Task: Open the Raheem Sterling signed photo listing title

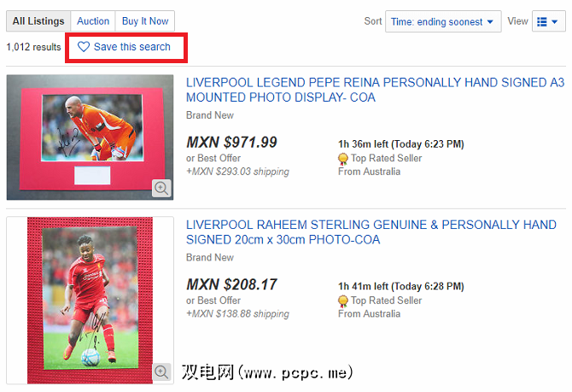Action: [x=371, y=232]
